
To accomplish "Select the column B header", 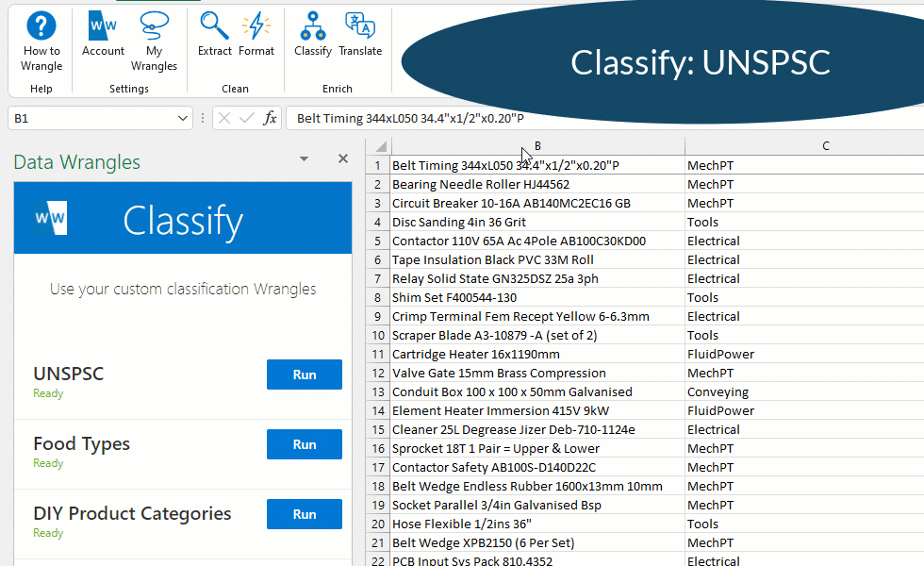I will (x=537, y=146).
